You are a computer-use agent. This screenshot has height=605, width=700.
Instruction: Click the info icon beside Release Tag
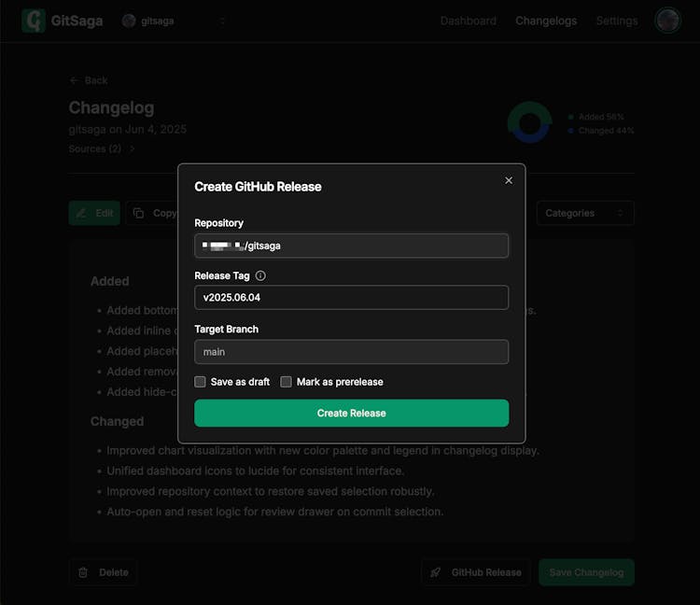(x=260, y=276)
